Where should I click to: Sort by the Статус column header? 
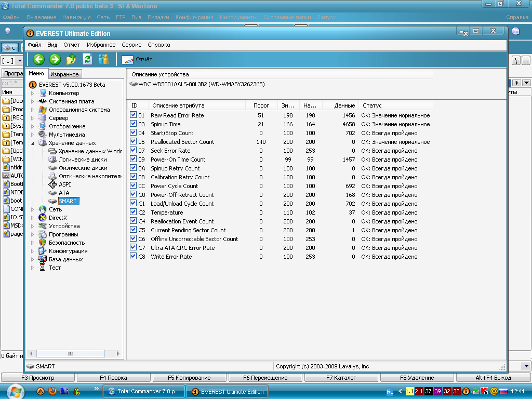pyautogui.click(x=396, y=105)
